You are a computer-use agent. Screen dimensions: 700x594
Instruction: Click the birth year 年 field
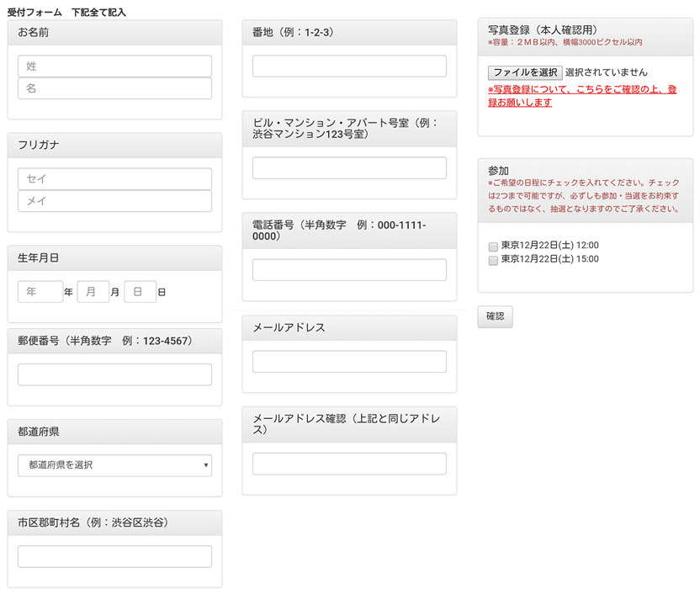pos(40,292)
